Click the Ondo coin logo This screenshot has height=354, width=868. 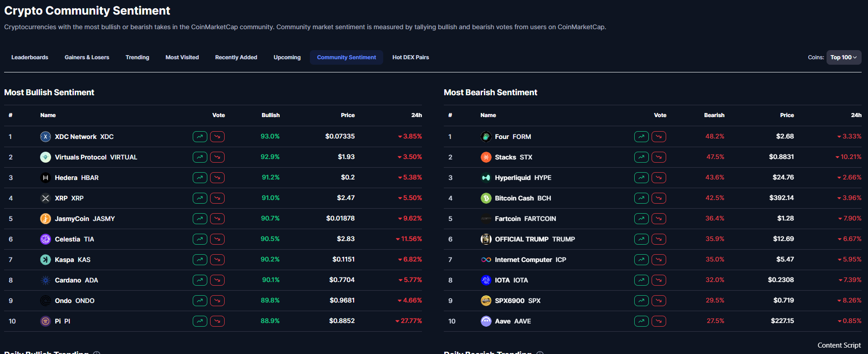[x=46, y=301]
